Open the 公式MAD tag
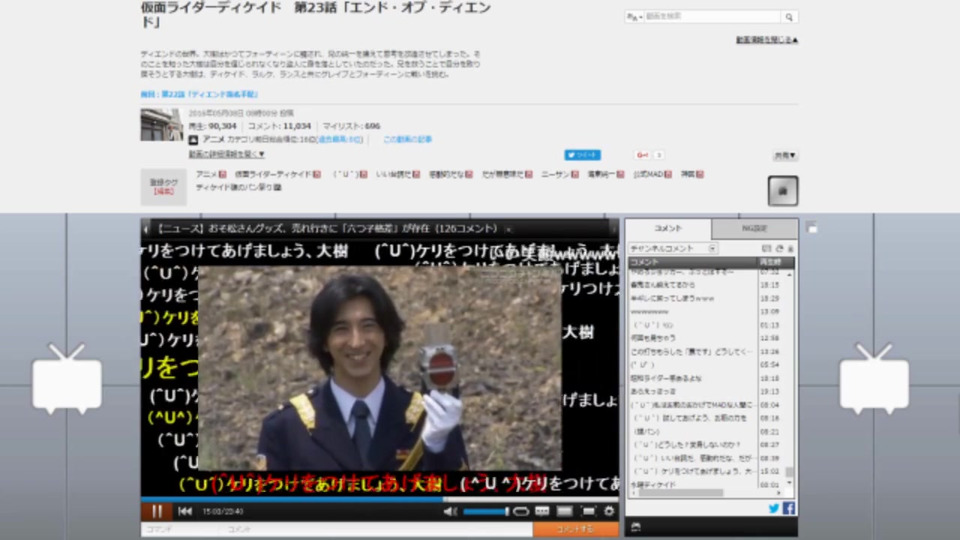This screenshot has width=960, height=540. point(648,174)
